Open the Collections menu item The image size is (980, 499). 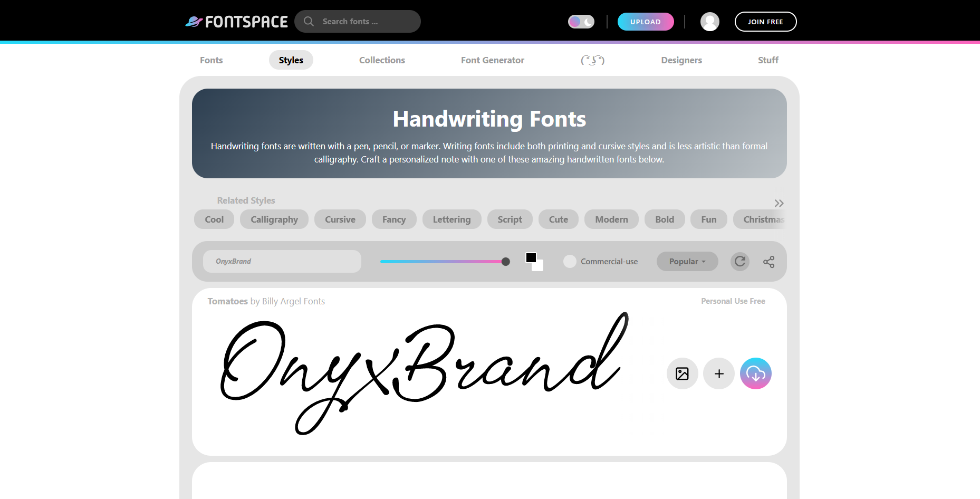[x=381, y=60]
